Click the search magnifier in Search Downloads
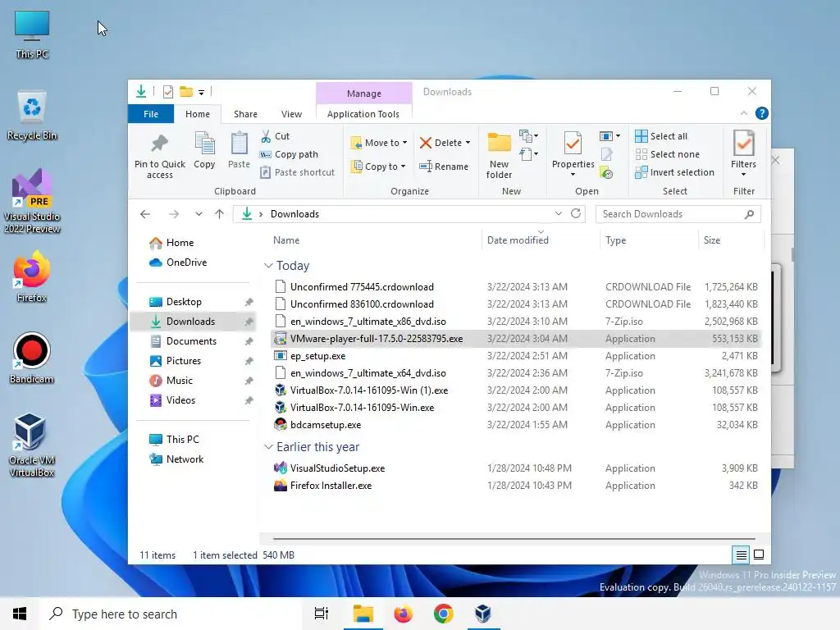 pos(749,214)
